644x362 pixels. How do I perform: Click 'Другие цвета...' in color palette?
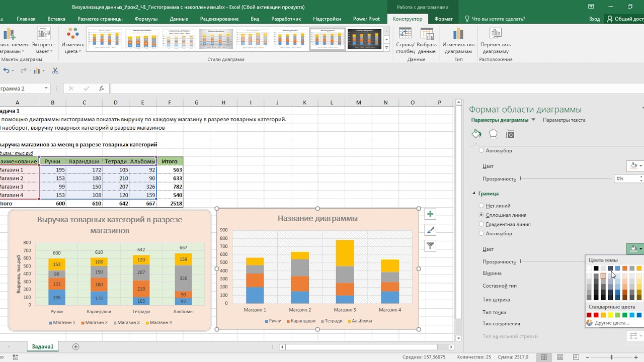[611, 323]
